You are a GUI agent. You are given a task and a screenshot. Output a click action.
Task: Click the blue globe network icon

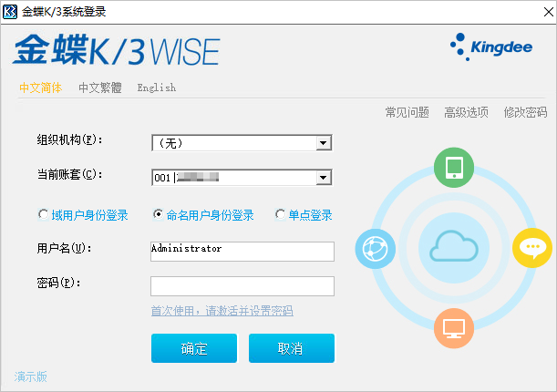(x=375, y=249)
